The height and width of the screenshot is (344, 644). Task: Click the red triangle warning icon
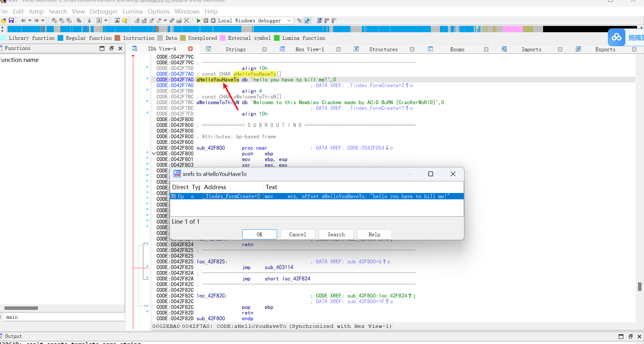[x=117, y=21]
